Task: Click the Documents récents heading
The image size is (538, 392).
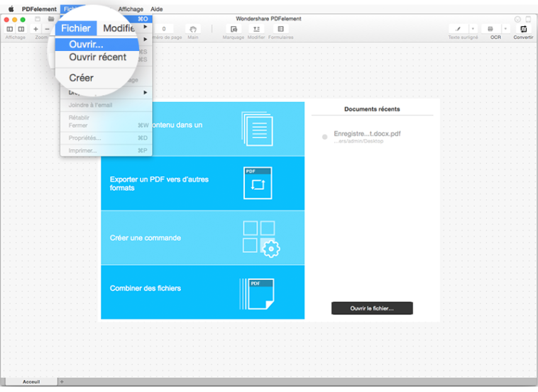Action: [372, 109]
